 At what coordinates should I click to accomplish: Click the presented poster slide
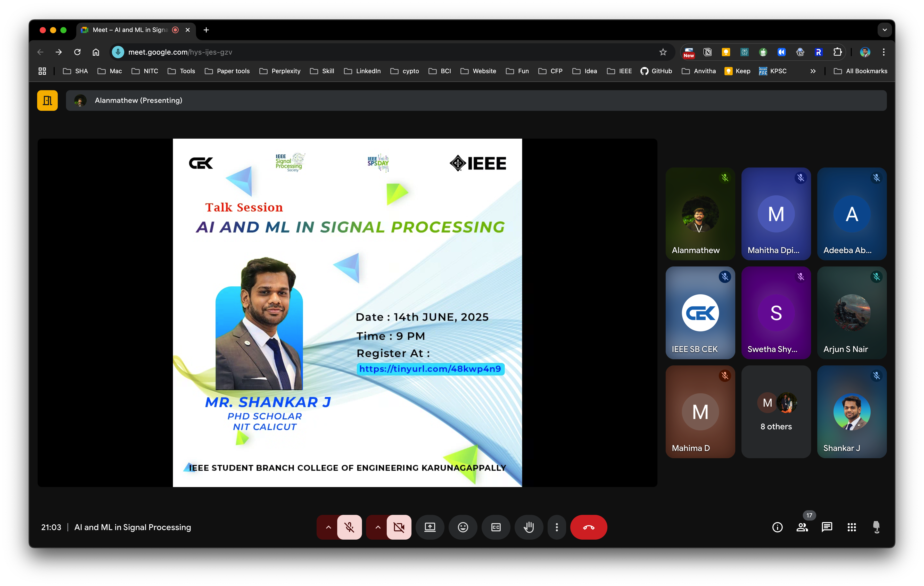click(x=347, y=313)
